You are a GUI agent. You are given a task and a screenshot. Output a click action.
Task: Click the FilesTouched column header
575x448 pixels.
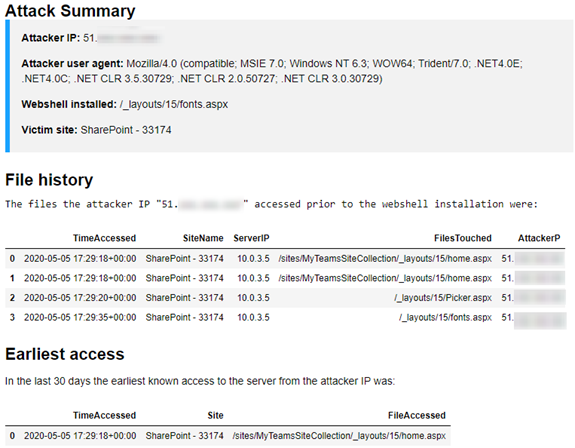[463, 238]
